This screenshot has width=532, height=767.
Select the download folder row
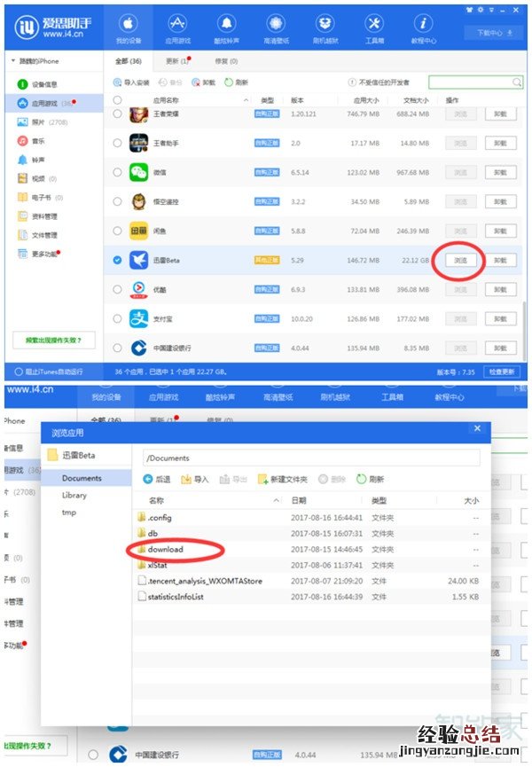coord(311,550)
